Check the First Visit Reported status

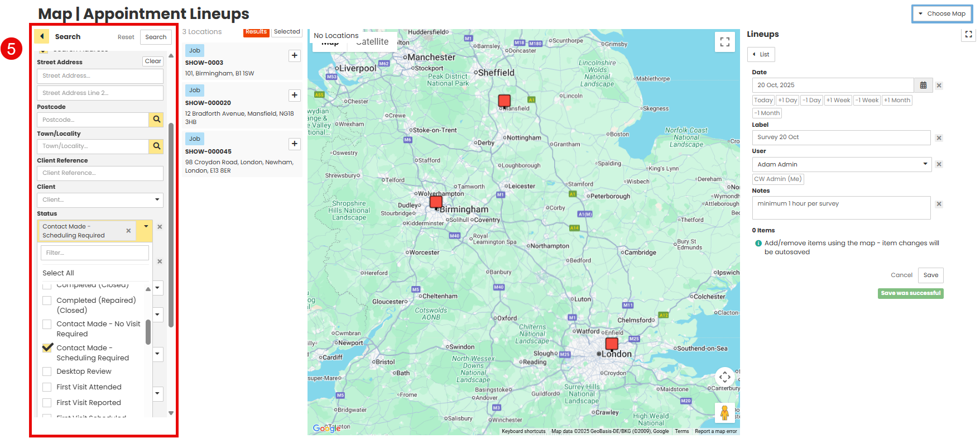pyautogui.click(x=47, y=403)
